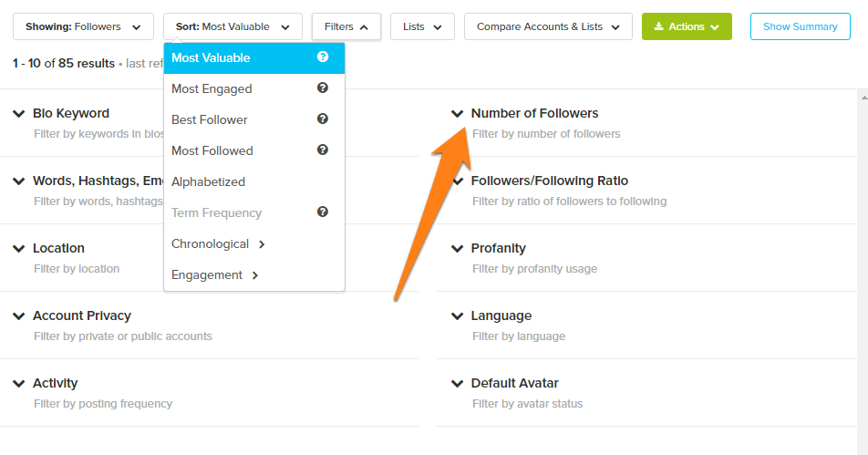Click help icon next to Best Follower

tap(323, 119)
